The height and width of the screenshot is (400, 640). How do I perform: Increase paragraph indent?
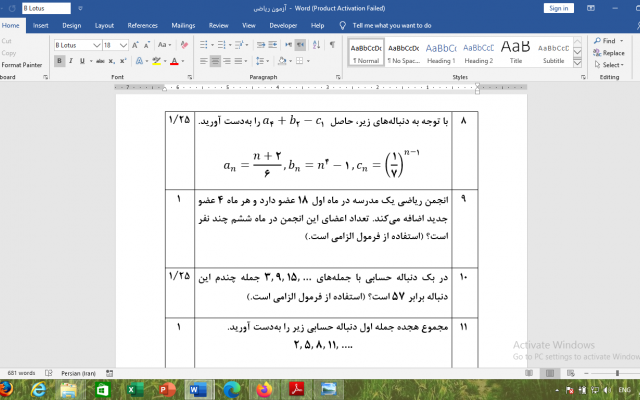[x=273, y=44]
